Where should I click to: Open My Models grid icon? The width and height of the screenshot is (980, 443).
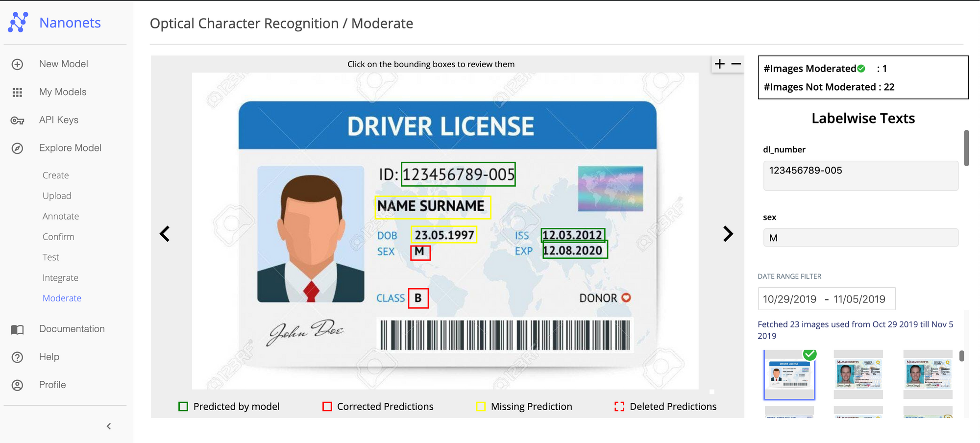pos(17,92)
